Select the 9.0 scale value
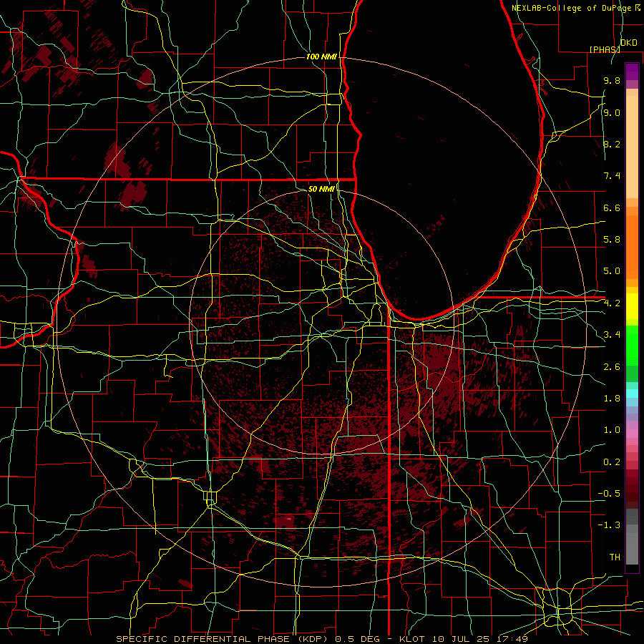Image resolution: width=644 pixels, height=644 pixels. pyautogui.click(x=612, y=112)
